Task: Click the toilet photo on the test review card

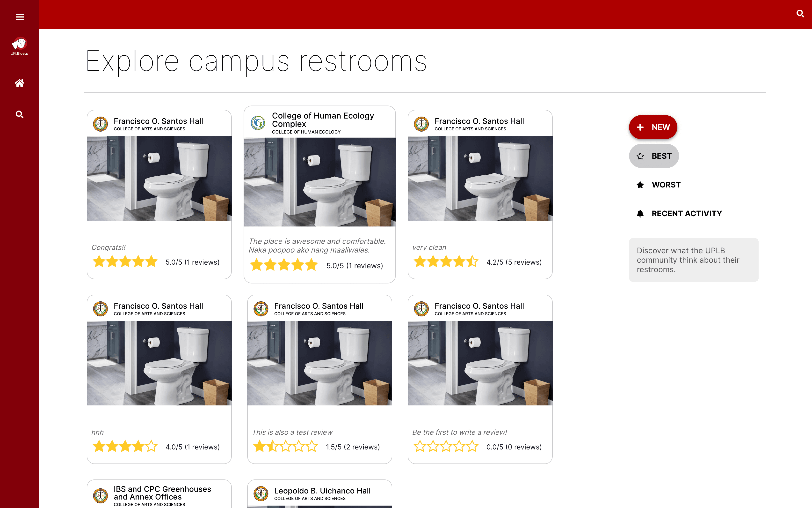Action: [x=319, y=363]
